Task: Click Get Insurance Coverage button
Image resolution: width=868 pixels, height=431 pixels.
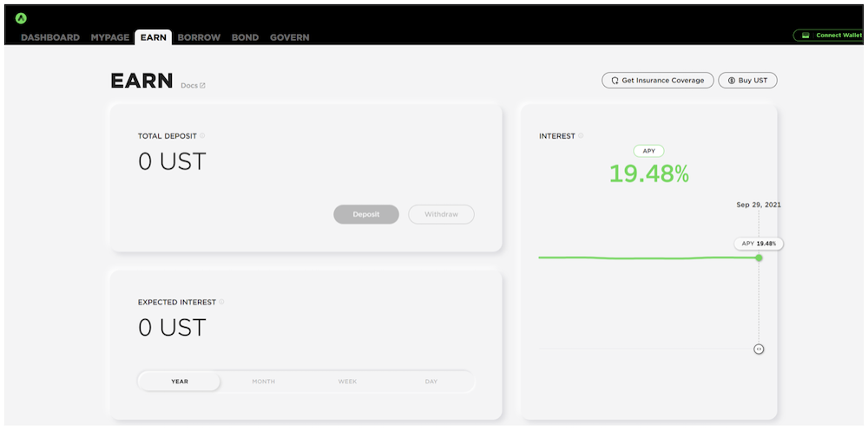Action: tap(658, 81)
